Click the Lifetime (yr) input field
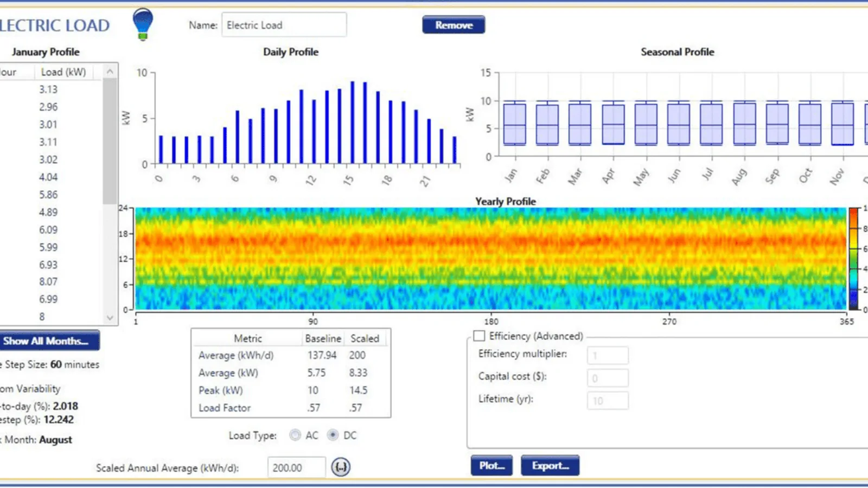Image resolution: width=868 pixels, height=488 pixels. (608, 401)
